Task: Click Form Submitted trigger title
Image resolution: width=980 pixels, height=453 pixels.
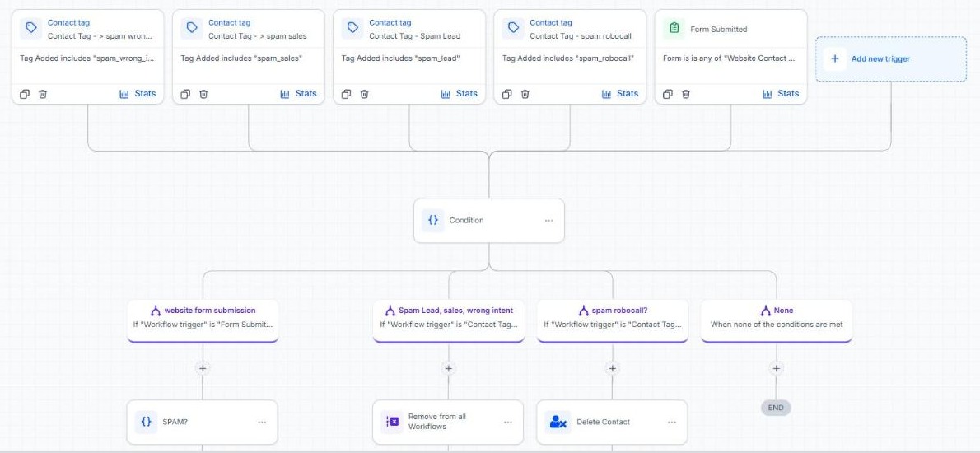Action: [719, 30]
